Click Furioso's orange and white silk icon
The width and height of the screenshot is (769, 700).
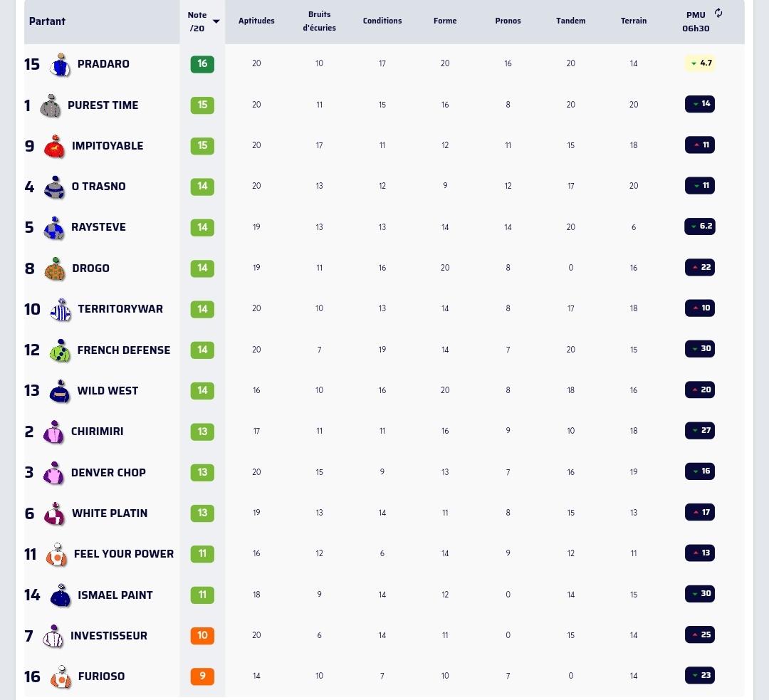pos(61,677)
